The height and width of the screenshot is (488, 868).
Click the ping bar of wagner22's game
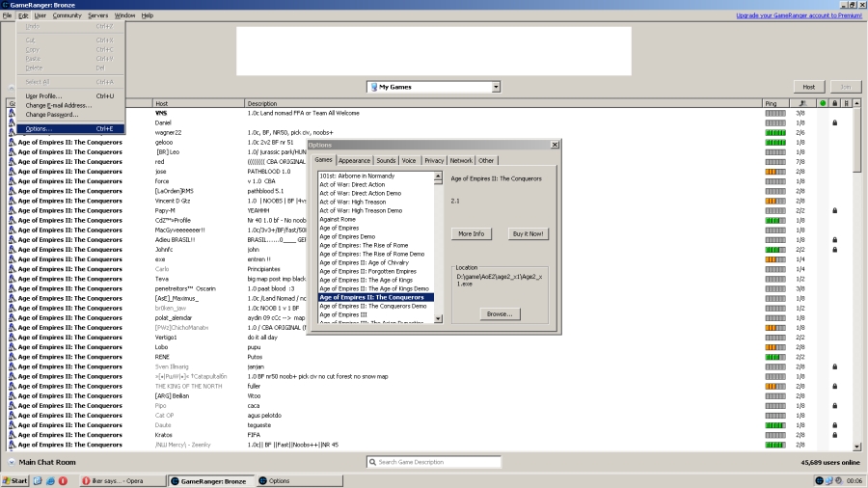click(x=775, y=133)
